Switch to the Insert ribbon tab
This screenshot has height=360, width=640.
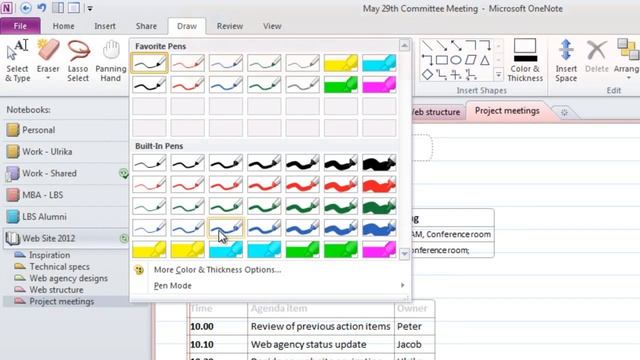(105, 26)
